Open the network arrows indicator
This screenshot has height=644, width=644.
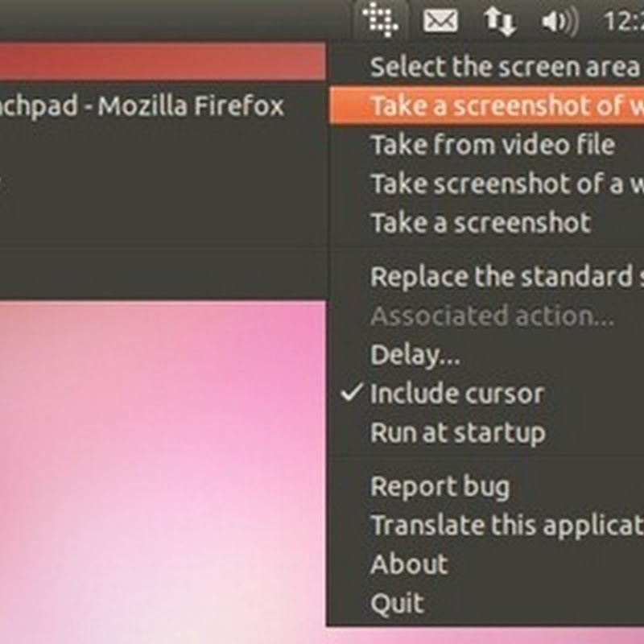pyautogui.click(x=500, y=22)
